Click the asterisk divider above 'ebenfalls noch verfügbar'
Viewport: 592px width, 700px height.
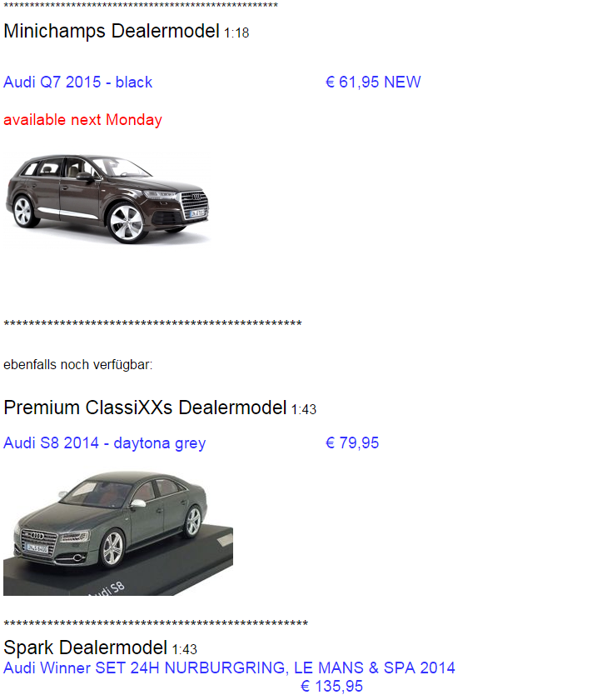click(x=152, y=323)
